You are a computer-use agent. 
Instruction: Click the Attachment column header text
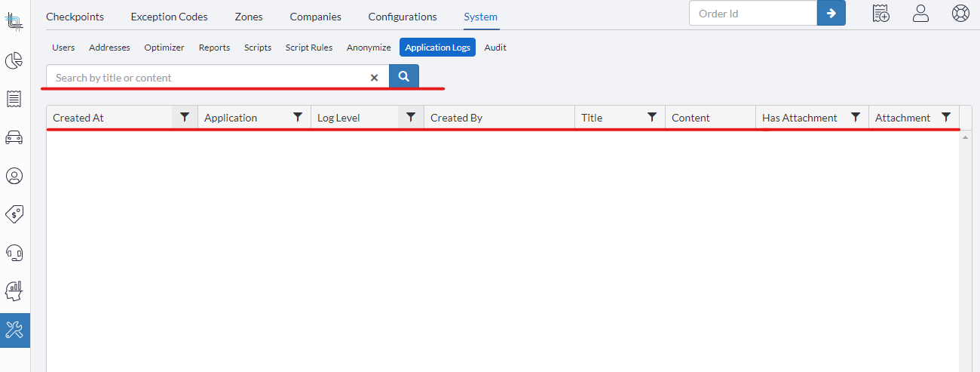(x=902, y=118)
